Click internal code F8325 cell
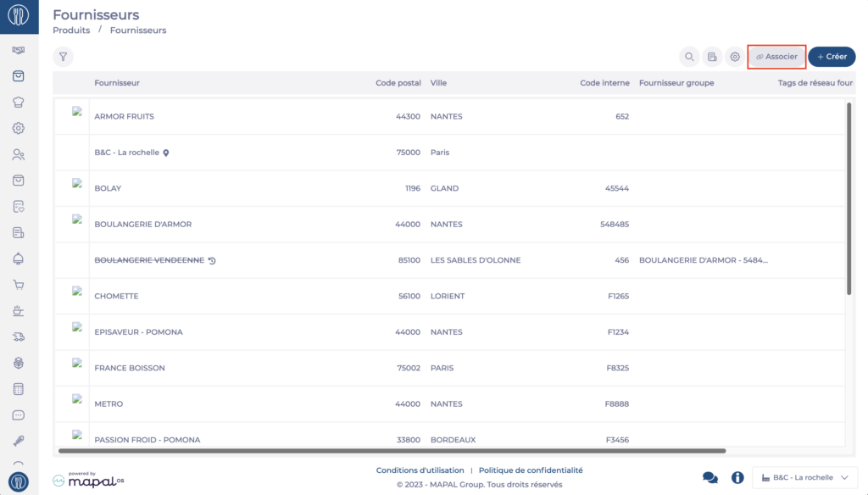Screen dimensions: 868x495 [617, 368]
